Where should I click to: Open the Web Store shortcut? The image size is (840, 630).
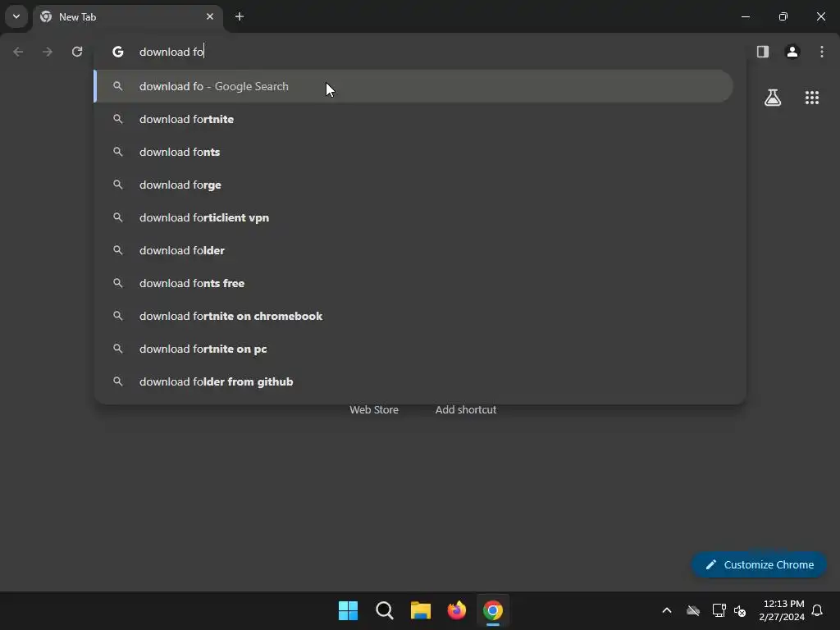coord(374,410)
